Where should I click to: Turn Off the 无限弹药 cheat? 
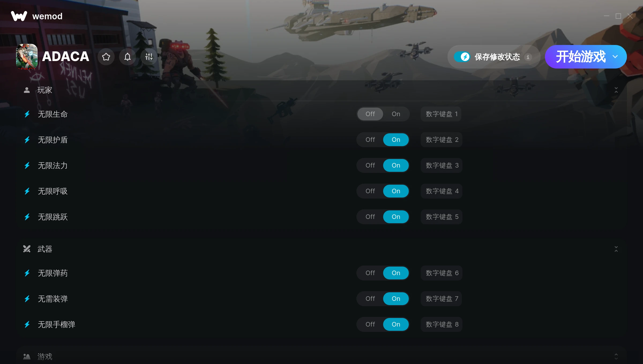pyautogui.click(x=370, y=273)
